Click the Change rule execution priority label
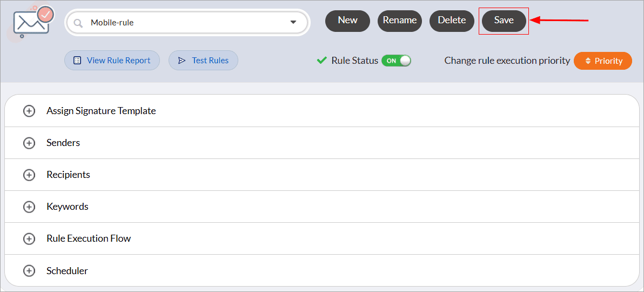Screen dimensions: 644x292 [x=507, y=61]
